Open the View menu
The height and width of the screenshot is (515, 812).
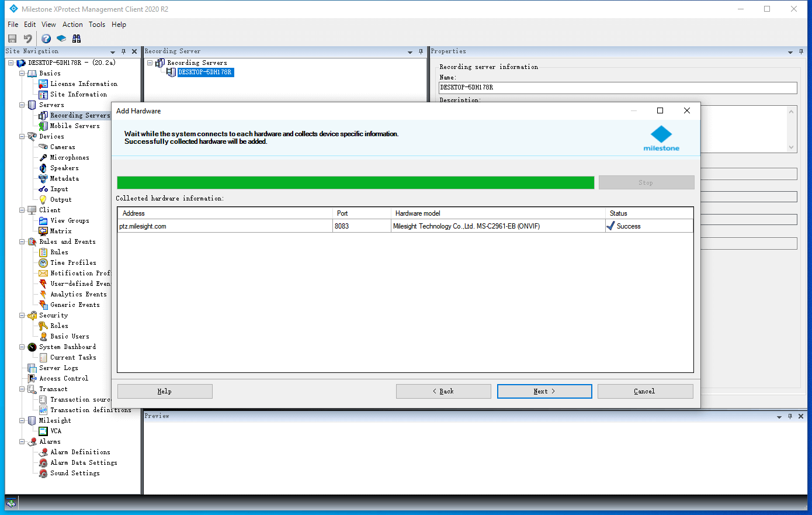[x=48, y=25]
